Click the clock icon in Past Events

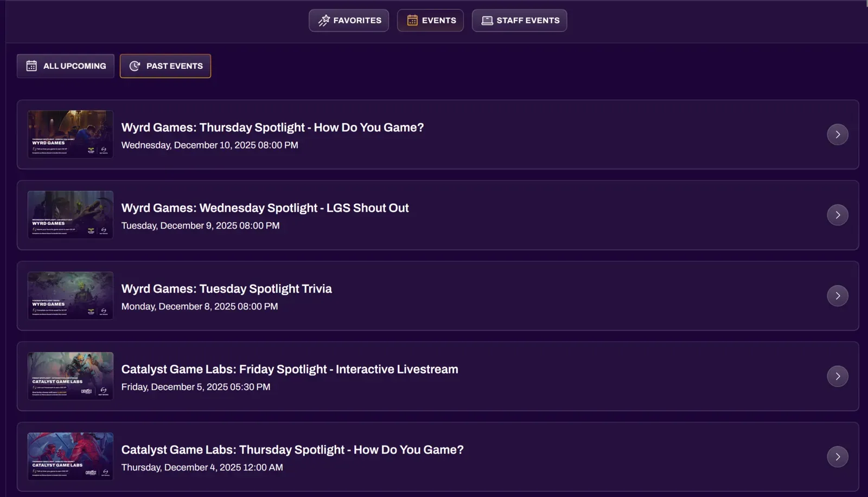[x=135, y=66]
